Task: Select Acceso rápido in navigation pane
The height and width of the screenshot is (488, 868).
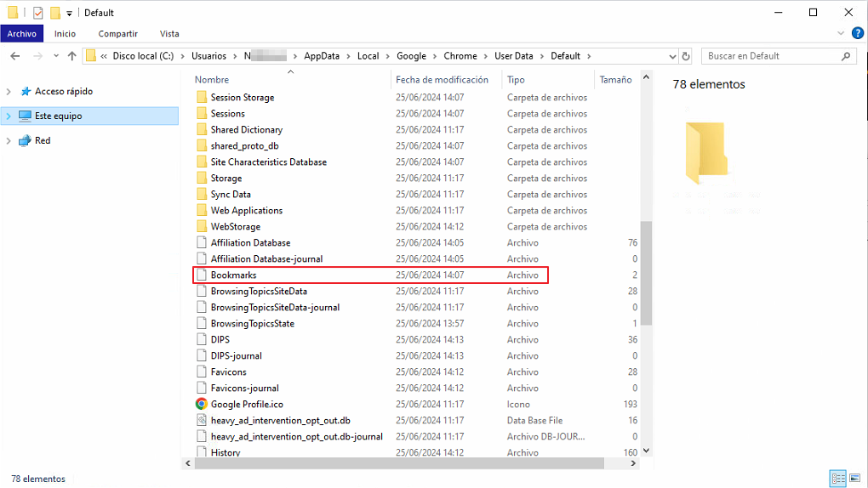Action: 64,91
